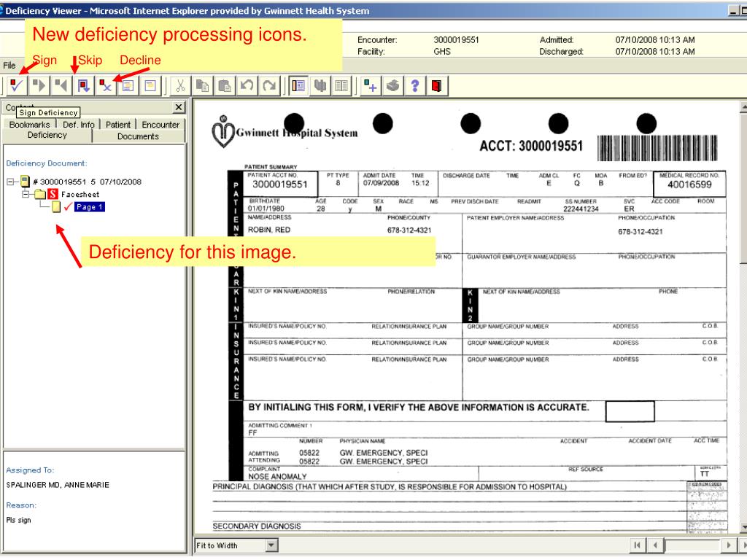
Task: Click the birthdate 01/01/1980
Action: [266, 209]
